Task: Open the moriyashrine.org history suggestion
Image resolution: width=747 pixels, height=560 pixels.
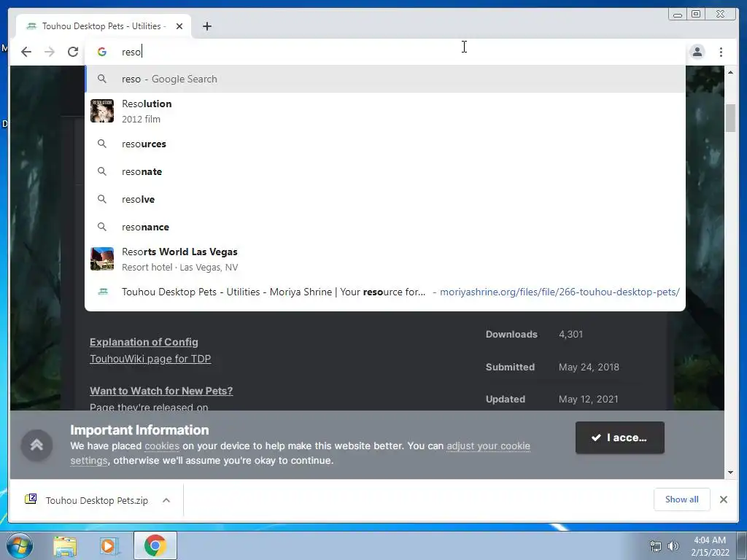Action: click(385, 292)
